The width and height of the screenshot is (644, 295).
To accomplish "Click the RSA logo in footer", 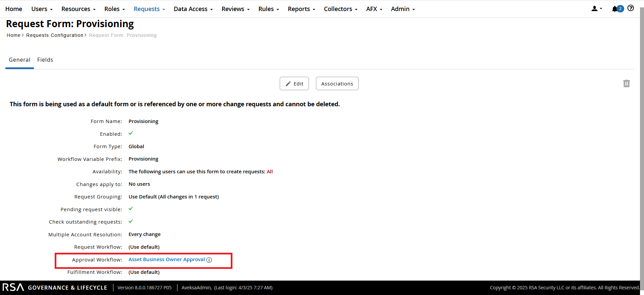I will (x=13, y=288).
